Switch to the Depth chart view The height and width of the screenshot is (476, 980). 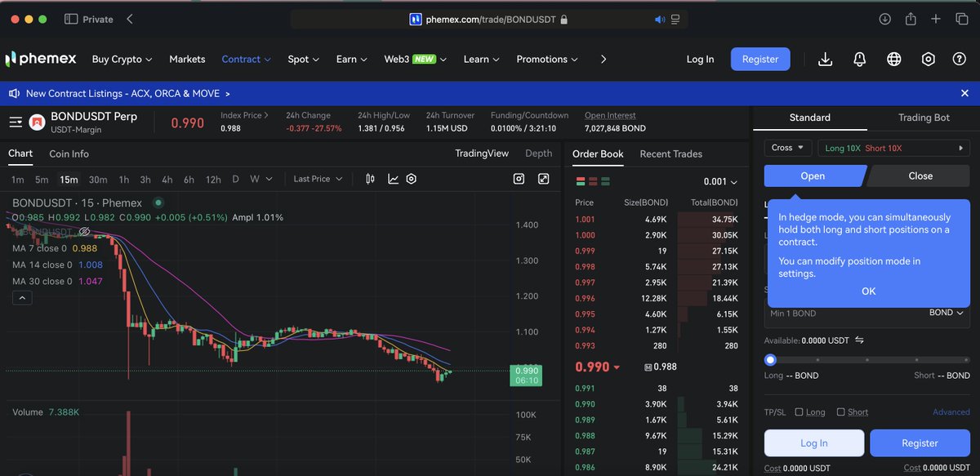tap(538, 153)
